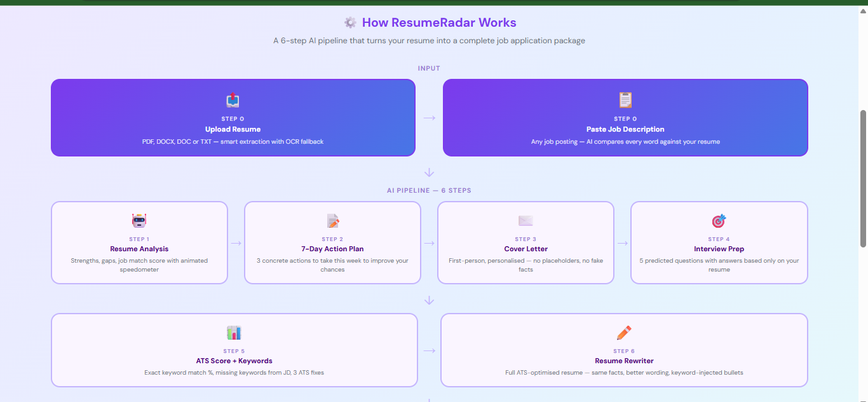868x402 pixels.
Task: Click the envelope icon on Cover Letter card
Action: tap(526, 221)
